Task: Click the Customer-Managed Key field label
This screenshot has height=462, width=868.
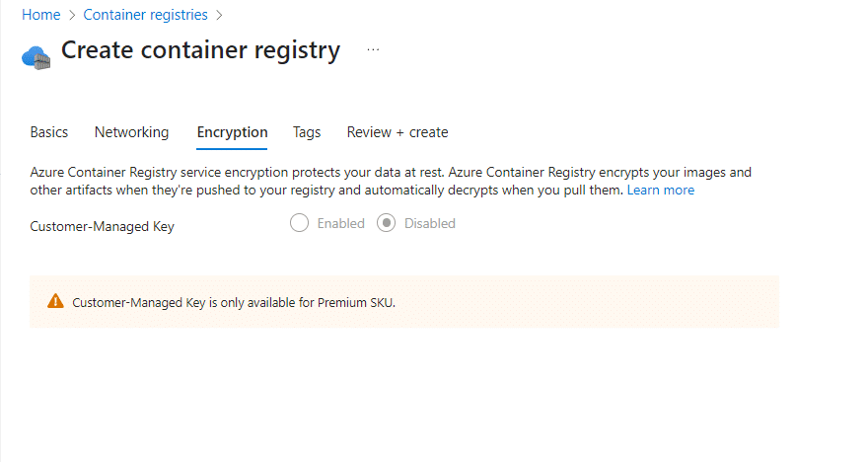Action: coord(102,226)
